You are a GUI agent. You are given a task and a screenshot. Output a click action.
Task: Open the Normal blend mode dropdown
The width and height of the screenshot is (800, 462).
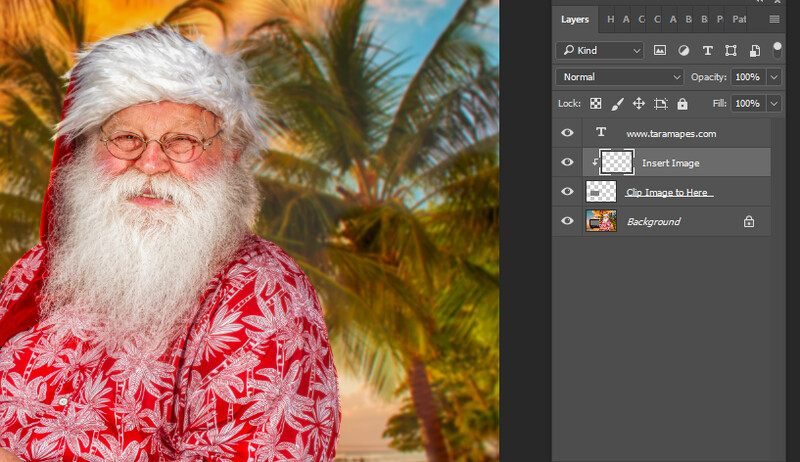(x=619, y=77)
